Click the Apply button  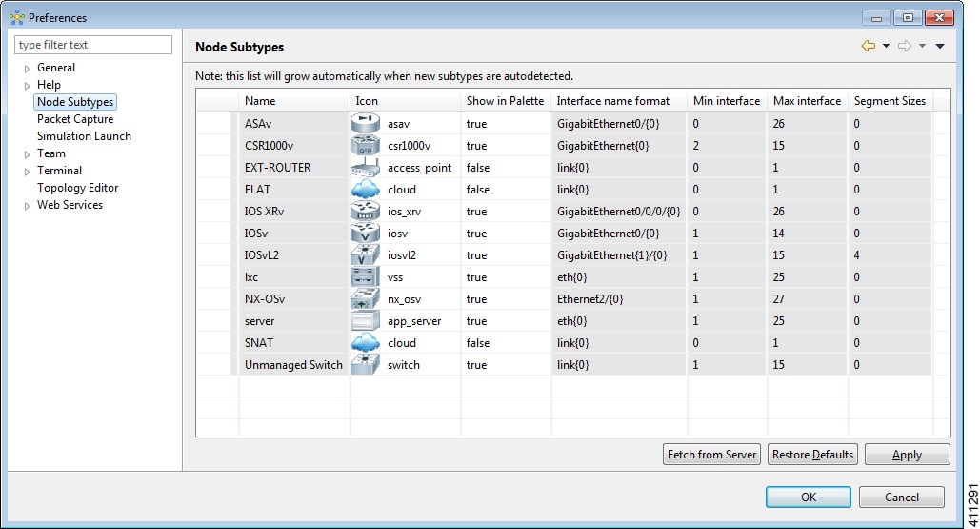pyautogui.click(x=907, y=455)
